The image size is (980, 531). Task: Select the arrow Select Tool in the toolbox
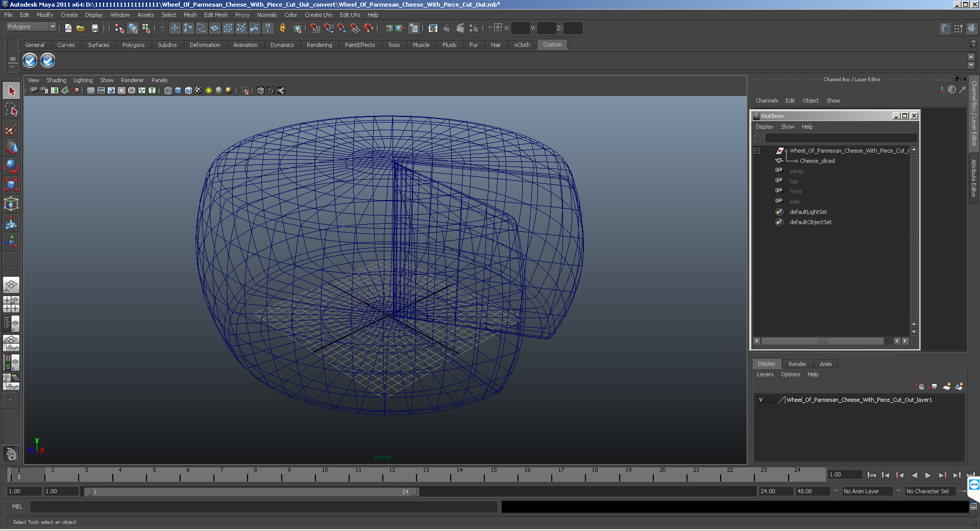(11, 91)
